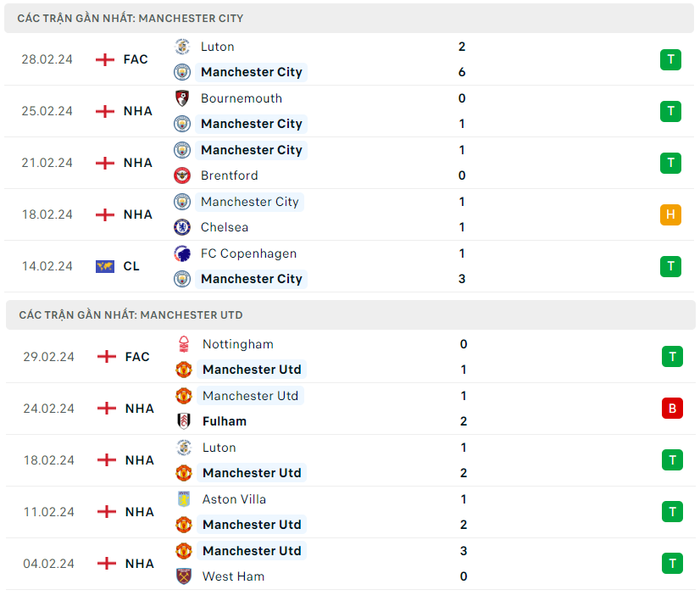Open the Fulham team link
The image size is (700, 601).
tap(225, 421)
